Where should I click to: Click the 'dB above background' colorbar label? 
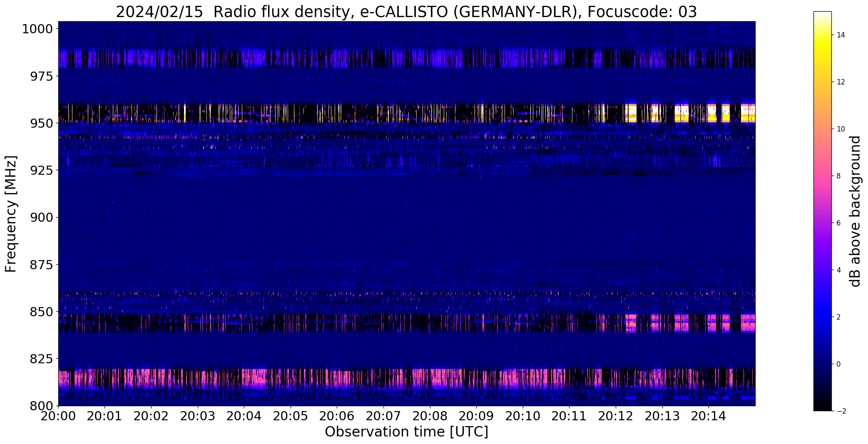click(855, 211)
